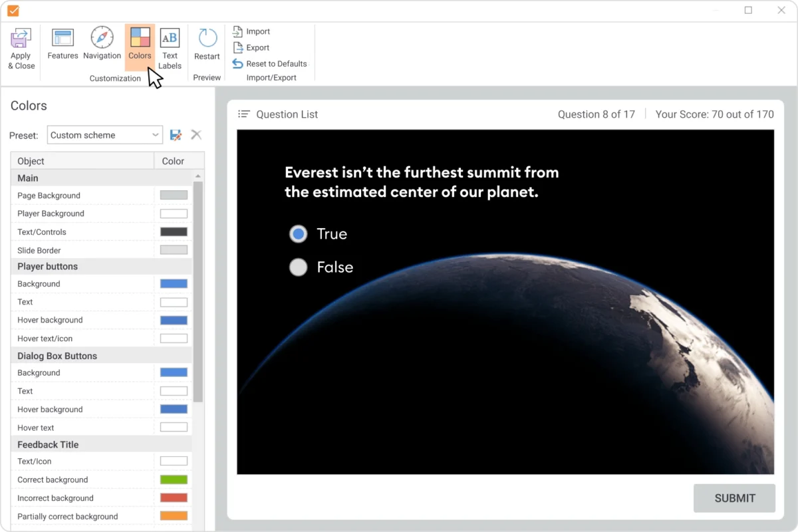Maximize the window
The width and height of the screenshot is (798, 532).
point(748,10)
